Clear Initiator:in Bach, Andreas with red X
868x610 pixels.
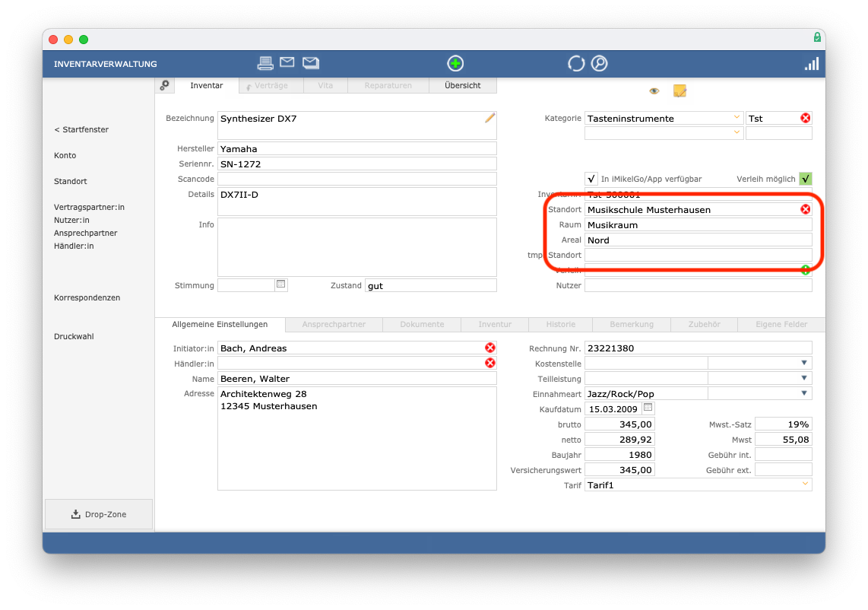(x=490, y=348)
